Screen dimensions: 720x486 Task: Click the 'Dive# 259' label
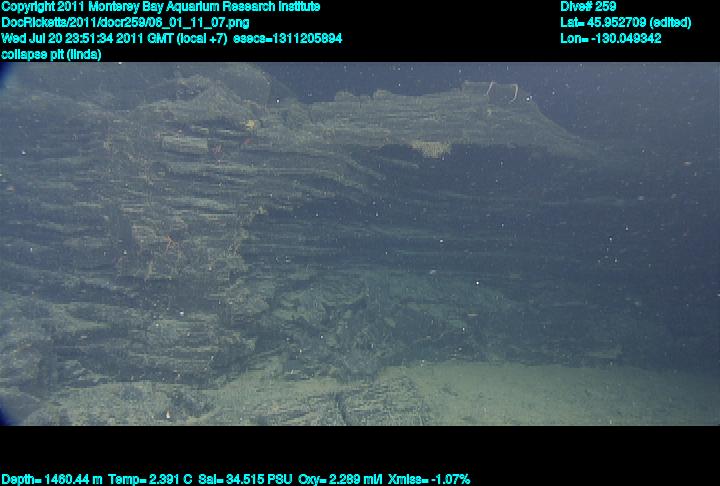[588, 7]
